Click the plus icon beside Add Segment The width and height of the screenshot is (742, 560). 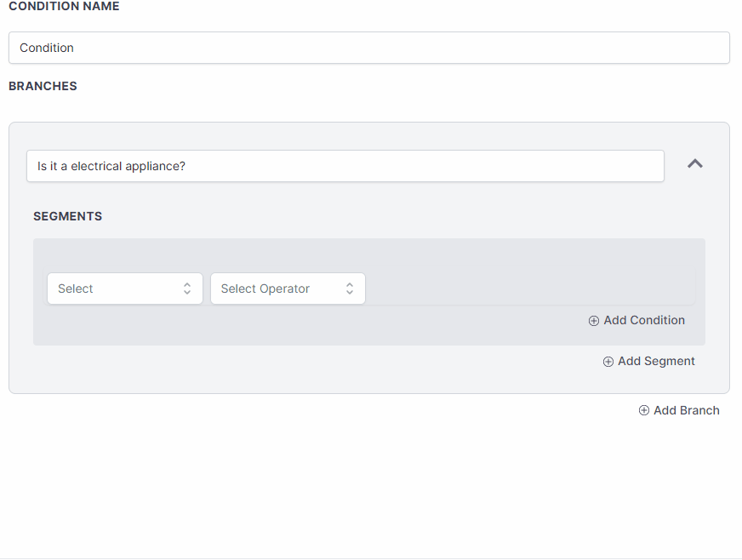tap(608, 361)
